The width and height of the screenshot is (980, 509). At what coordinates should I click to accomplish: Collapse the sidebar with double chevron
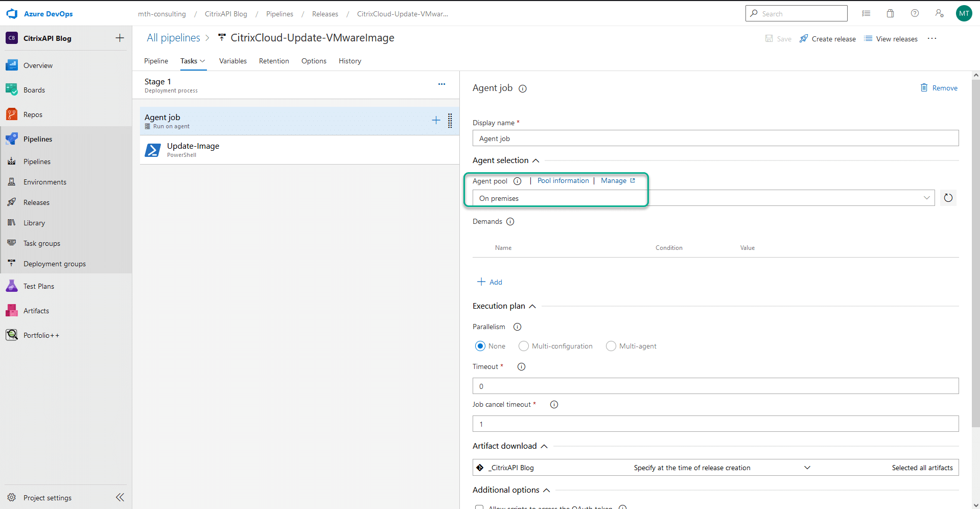120,497
